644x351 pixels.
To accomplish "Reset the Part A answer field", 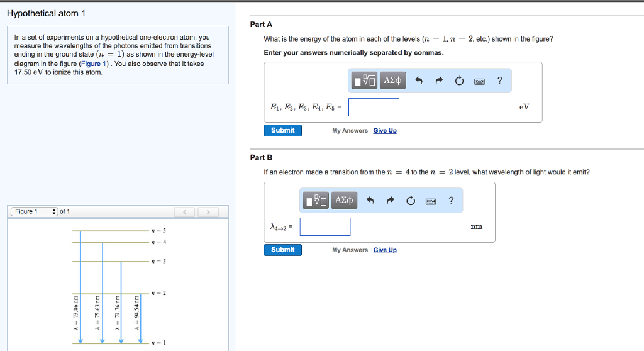I will click(x=459, y=81).
